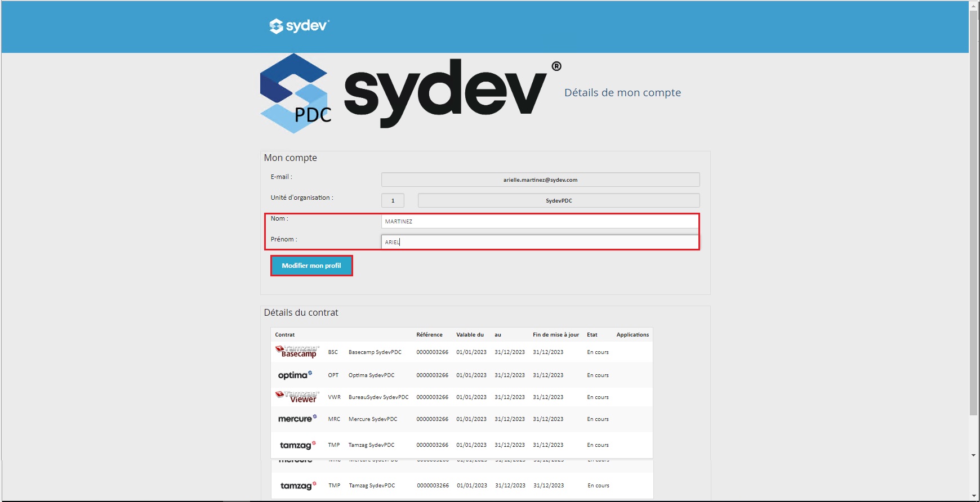The image size is (980, 502).
Task: Click the Fin de mise à jour header
Action: click(556, 335)
